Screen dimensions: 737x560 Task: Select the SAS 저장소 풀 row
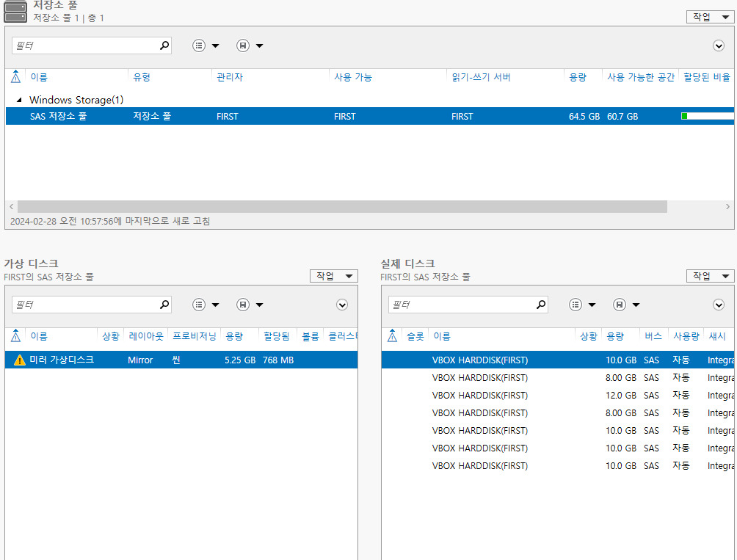click(x=369, y=116)
